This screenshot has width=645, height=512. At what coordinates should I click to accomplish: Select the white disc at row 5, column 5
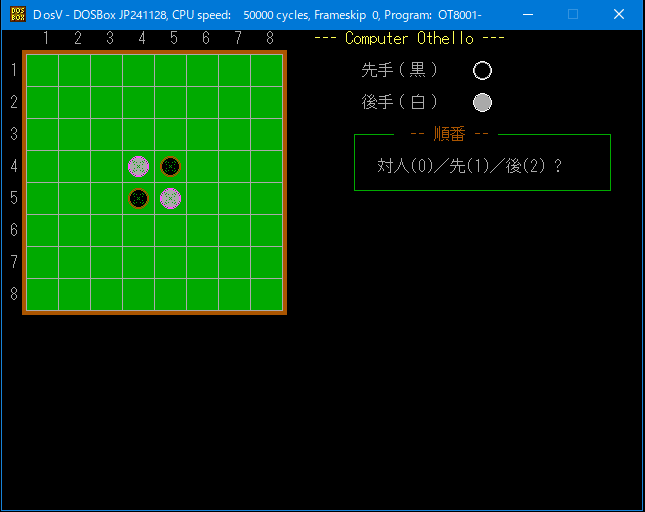pos(170,198)
